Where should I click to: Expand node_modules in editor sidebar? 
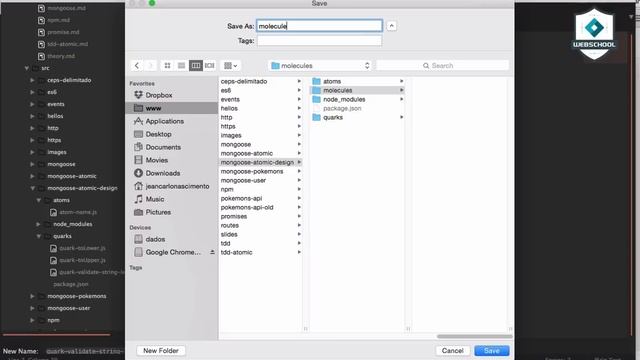click(x=38, y=224)
